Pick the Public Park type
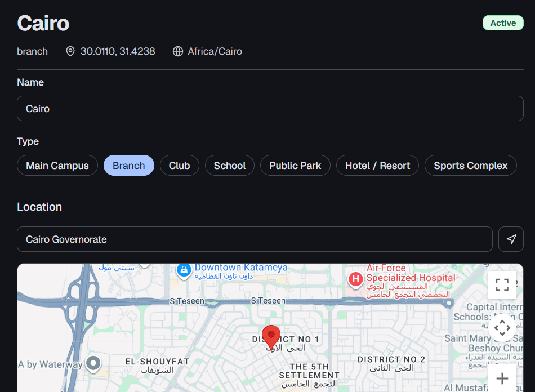The image size is (535, 392). click(295, 166)
